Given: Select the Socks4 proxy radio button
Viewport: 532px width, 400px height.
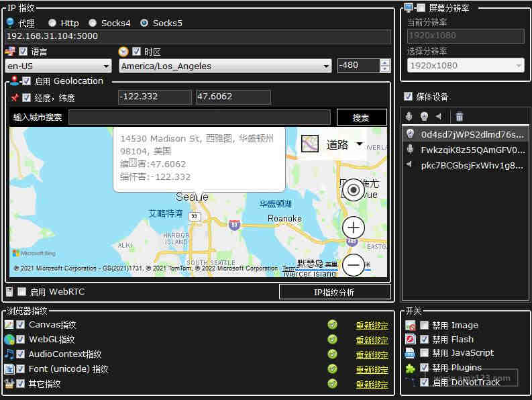Looking at the screenshot, I should [93, 23].
